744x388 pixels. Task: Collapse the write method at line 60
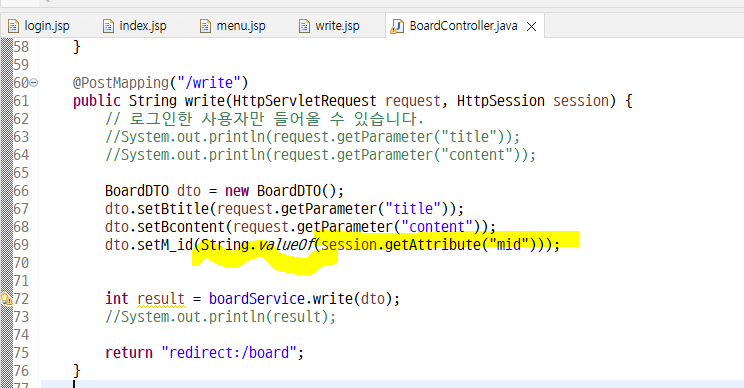[34, 83]
